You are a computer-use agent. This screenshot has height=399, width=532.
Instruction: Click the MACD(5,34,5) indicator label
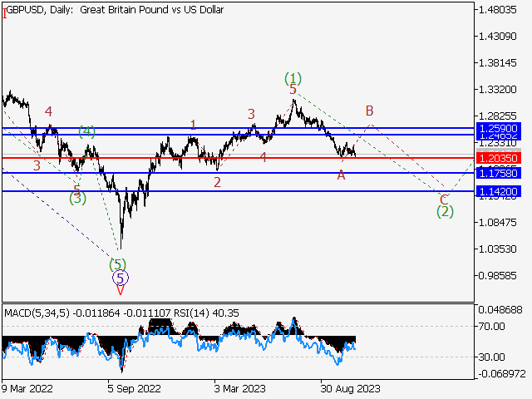click(37, 313)
